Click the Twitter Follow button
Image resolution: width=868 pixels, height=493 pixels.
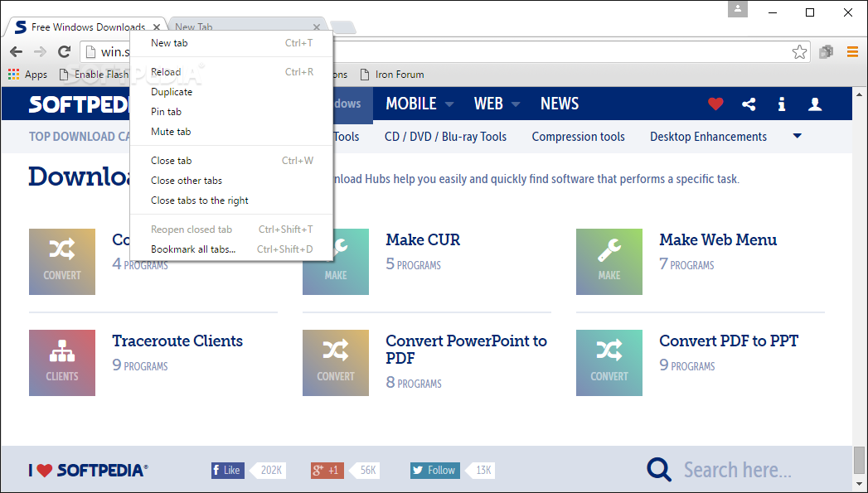pyautogui.click(x=434, y=471)
